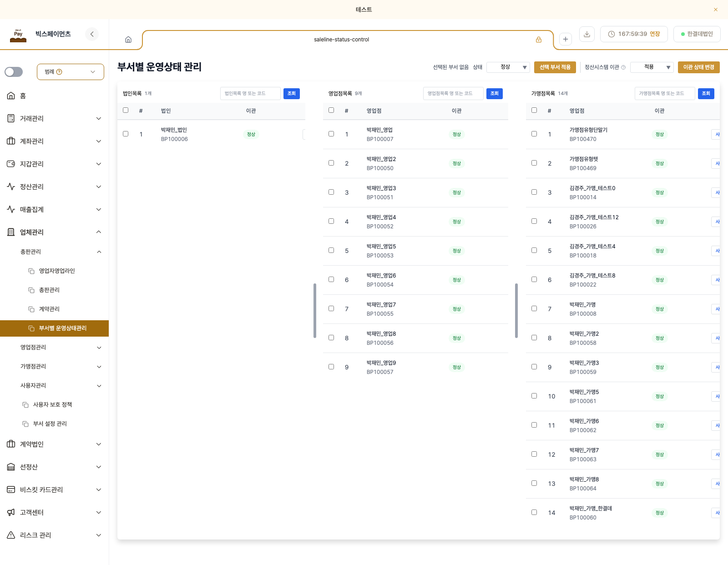Click the 이관 상태 변경 button
This screenshot has width=728, height=565.
[x=699, y=67]
